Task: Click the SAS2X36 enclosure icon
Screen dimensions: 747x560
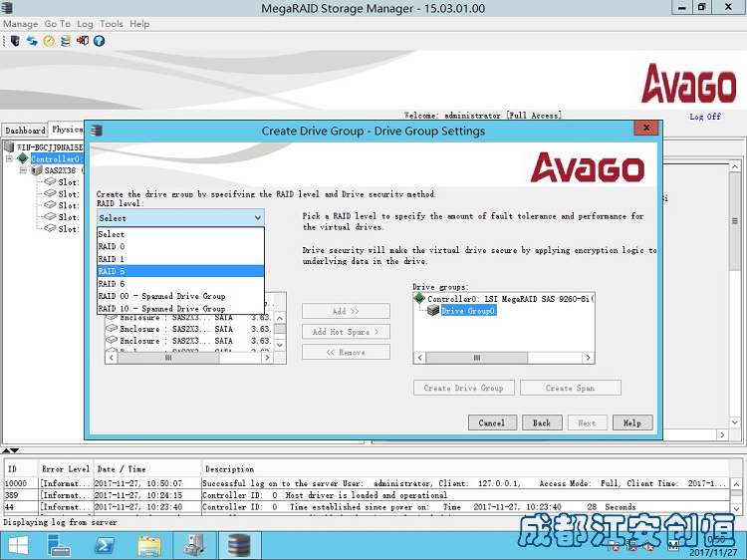Action: point(37,170)
